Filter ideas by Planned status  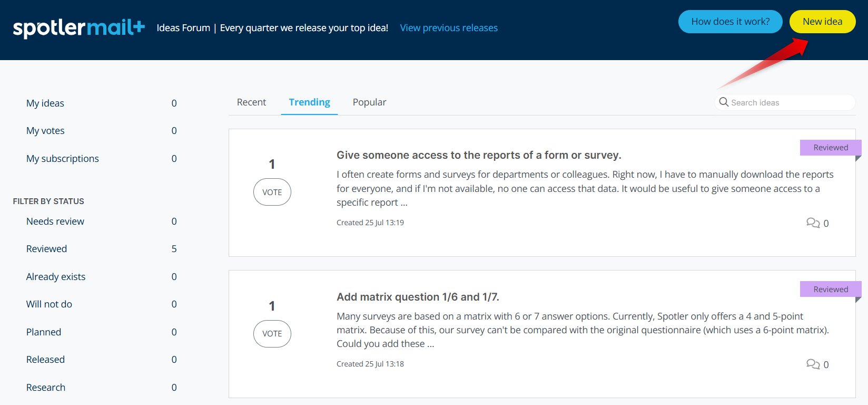pos(44,332)
